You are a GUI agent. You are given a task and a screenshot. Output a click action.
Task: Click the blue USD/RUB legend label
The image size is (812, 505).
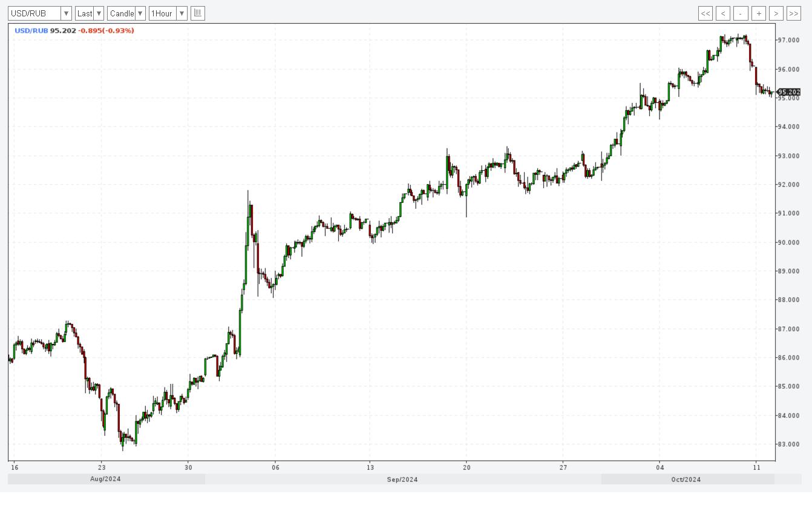point(31,30)
